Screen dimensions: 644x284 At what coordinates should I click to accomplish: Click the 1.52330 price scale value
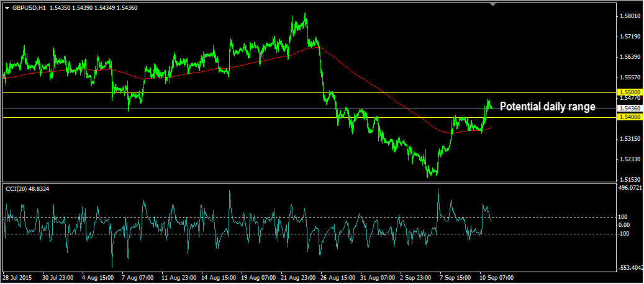coord(630,159)
